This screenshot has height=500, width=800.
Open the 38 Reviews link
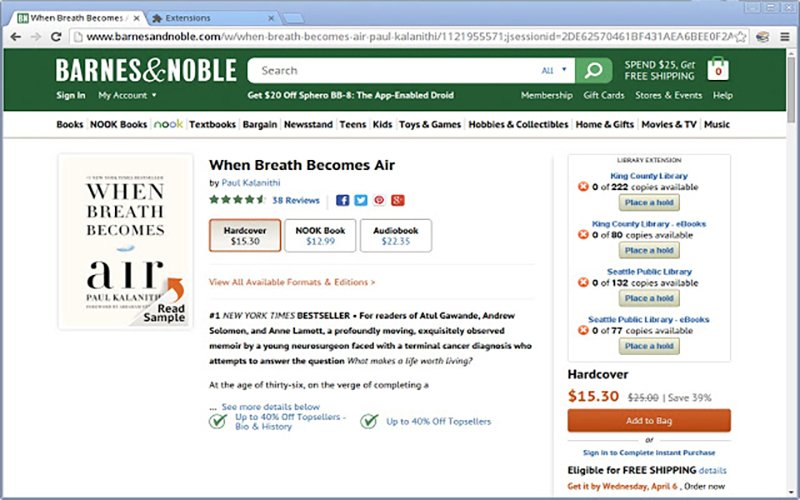tap(296, 200)
